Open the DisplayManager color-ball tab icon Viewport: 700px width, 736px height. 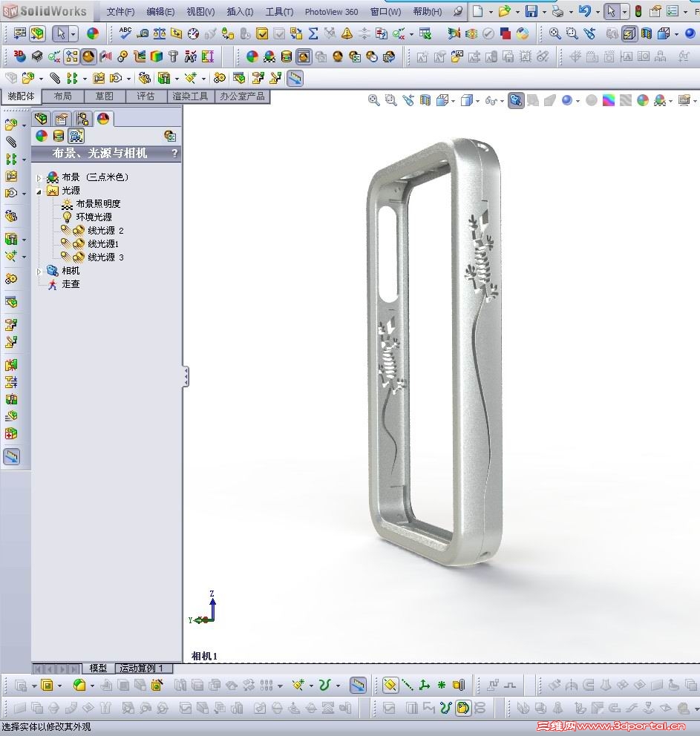tap(103, 118)
